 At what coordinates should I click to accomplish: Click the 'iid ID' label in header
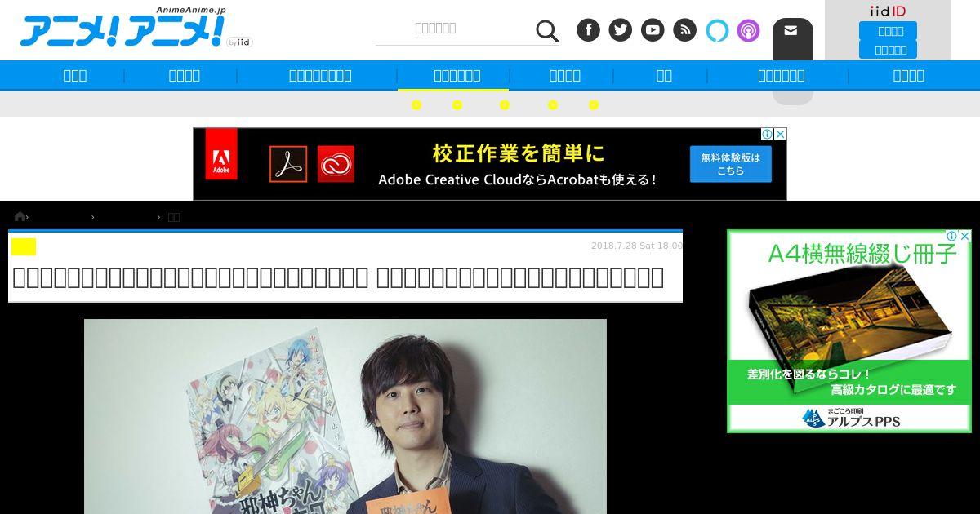tap(888, 11)
